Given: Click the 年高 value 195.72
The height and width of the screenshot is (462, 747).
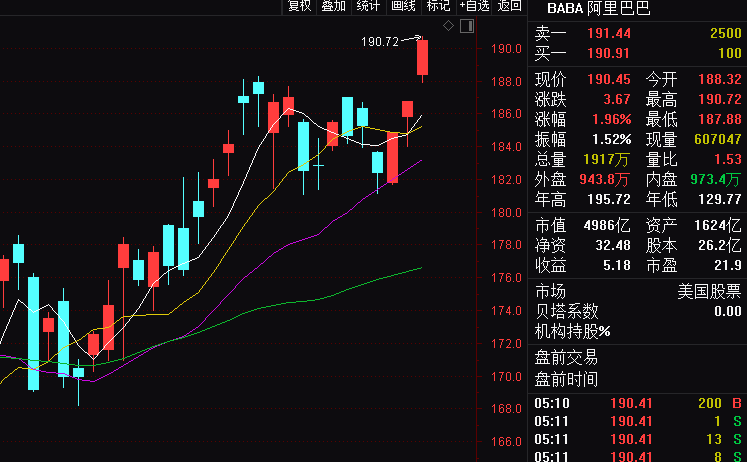Looking at the screenshot, I should click(609, 199).
